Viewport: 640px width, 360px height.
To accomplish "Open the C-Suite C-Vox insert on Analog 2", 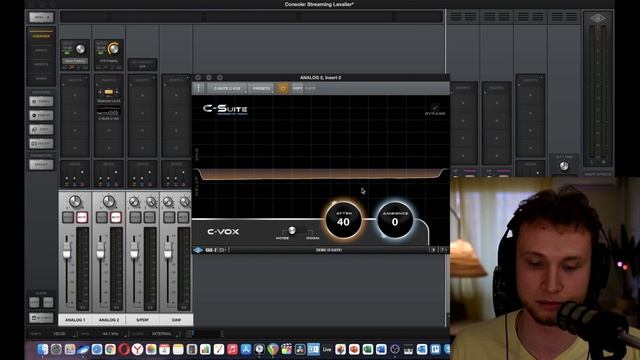I will [109, 113].
